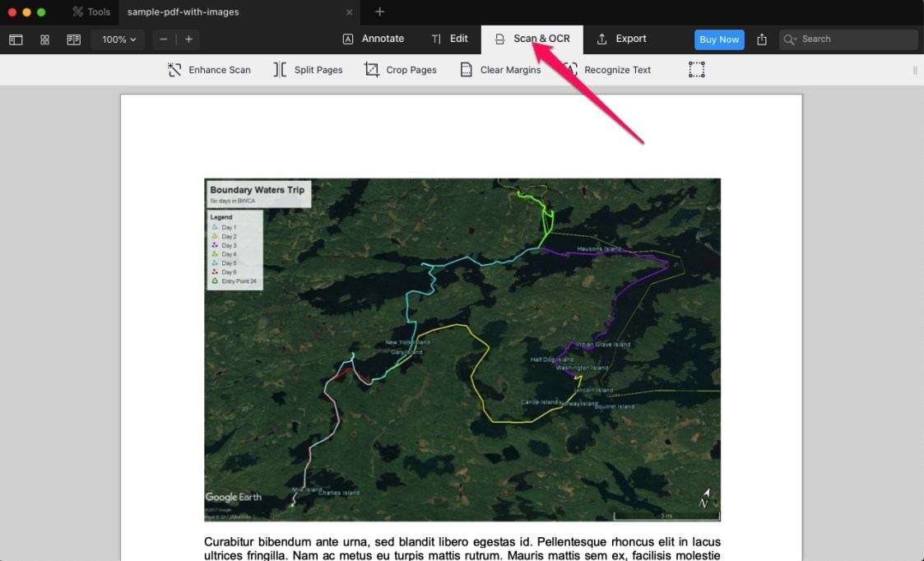924x561 pixels.
Task: Toggle the sidebar panel visibility
Action: [x=16, y=39]
